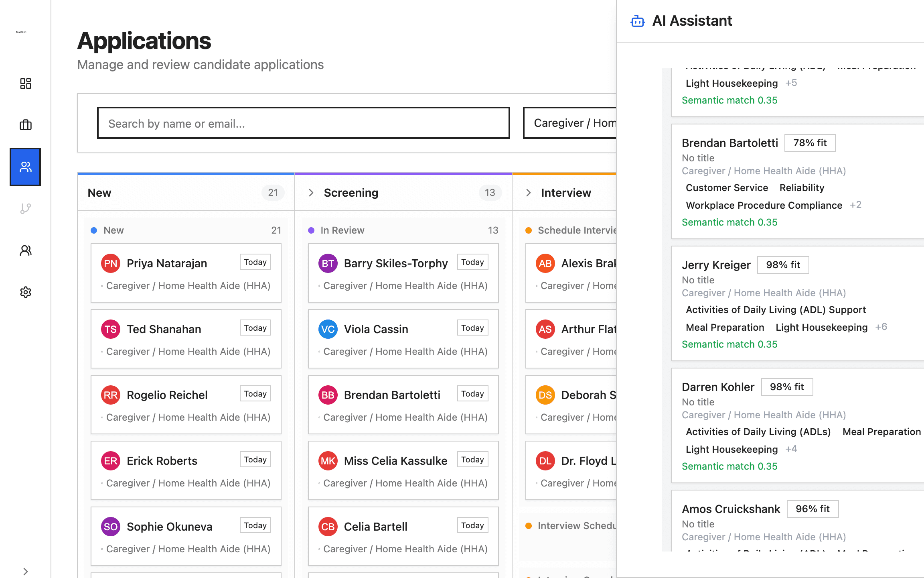Expand the sidebar with the bottom chevron

[x=25, y=571]
